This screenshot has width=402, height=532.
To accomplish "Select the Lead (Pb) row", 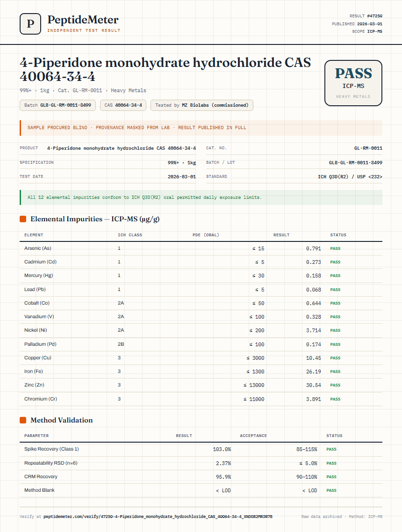I will [201, 290].
